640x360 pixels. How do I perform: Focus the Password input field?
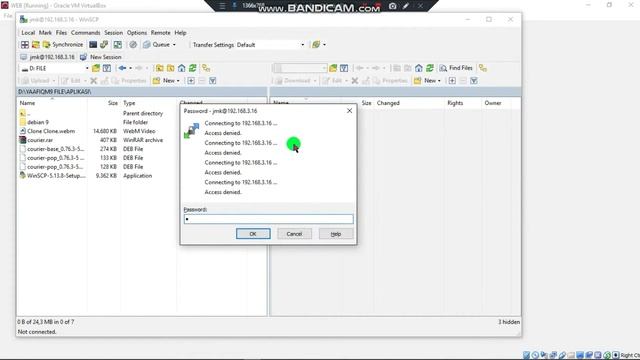point(269,219)
